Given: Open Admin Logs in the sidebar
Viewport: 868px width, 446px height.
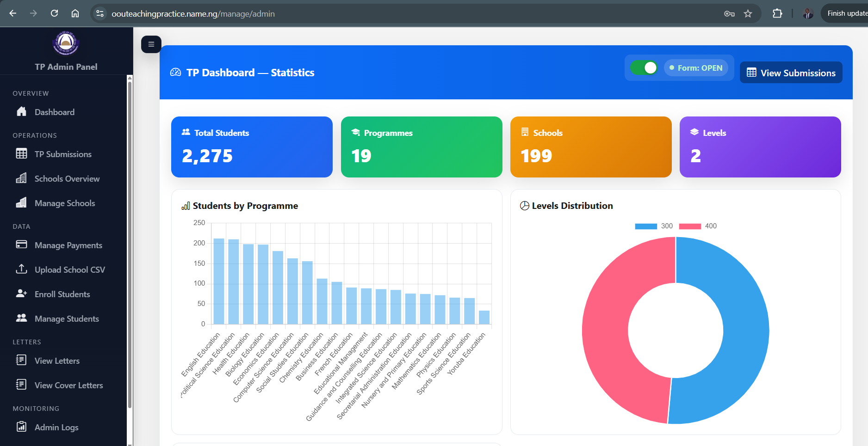Looking at the screenshot, I should 63,427.
